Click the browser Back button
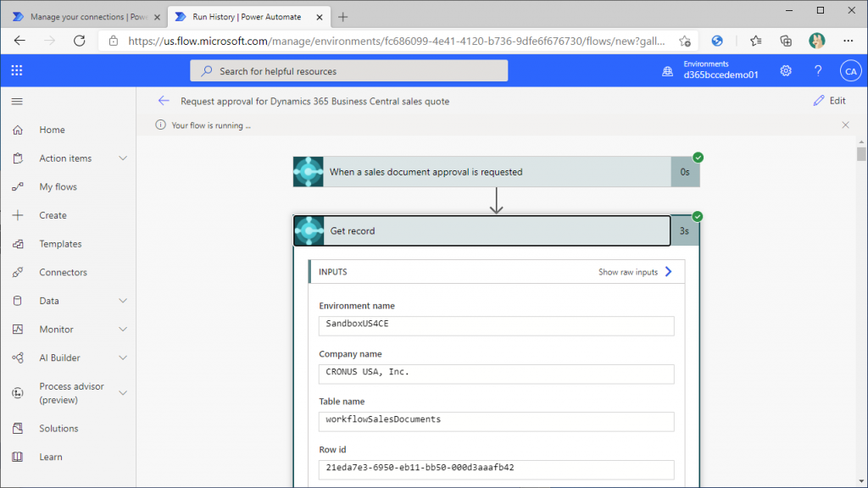This screenshot has height=488, width=868. (x=20, y=41)
